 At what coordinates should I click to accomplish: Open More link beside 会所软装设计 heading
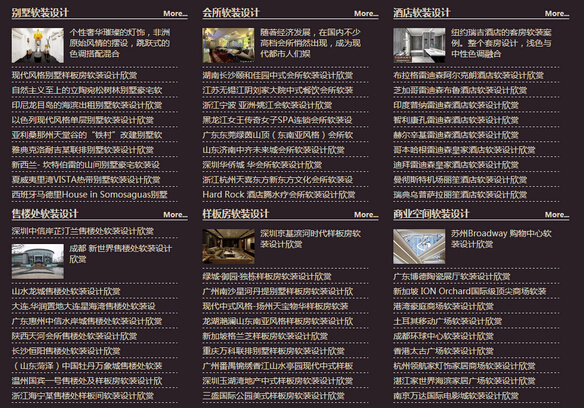366,13
